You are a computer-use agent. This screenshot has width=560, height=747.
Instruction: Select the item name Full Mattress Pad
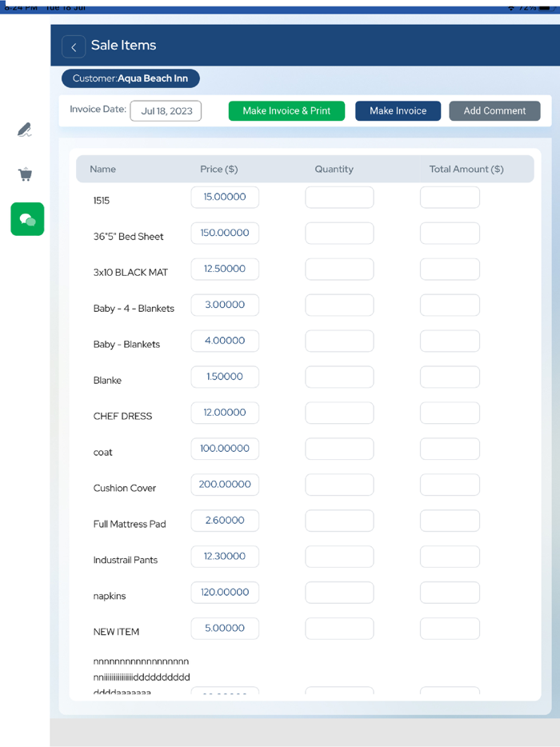click(130, 524)
